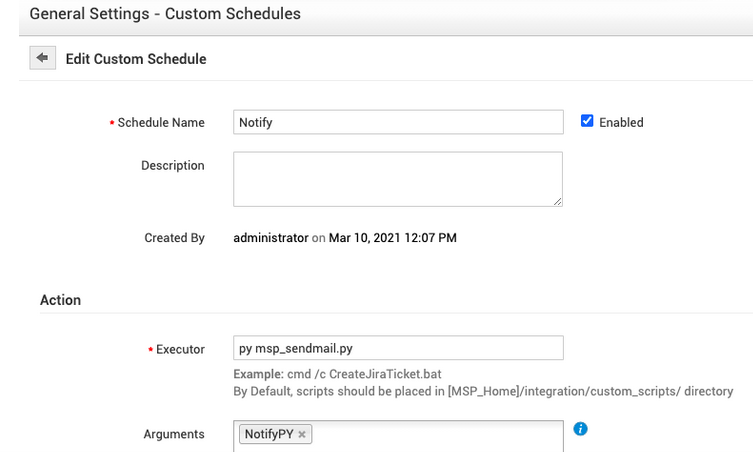The height and width of the screenshot is (452, 753).
Task: Focus the Executor input field
Action: pos(398,348)
